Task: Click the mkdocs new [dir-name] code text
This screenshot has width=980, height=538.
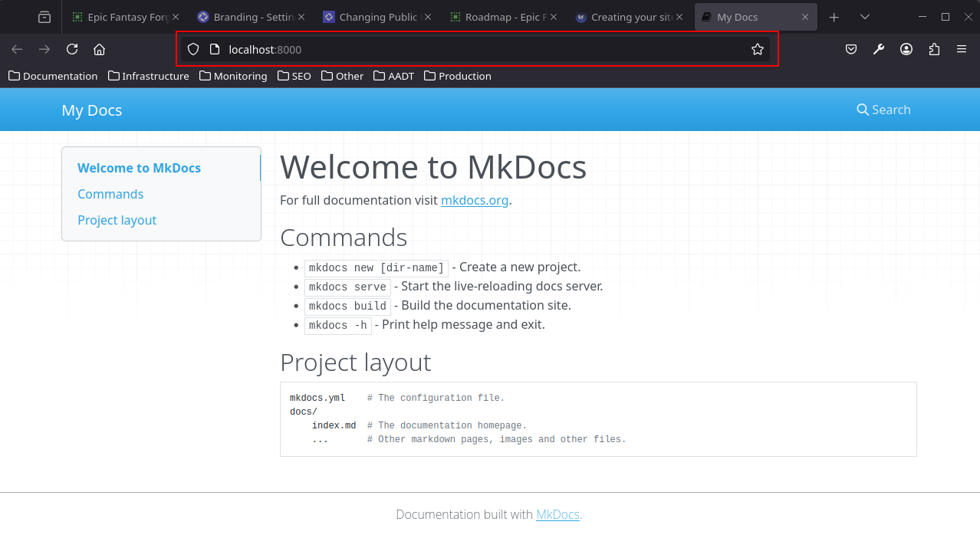Action: (x=377, y=267)
